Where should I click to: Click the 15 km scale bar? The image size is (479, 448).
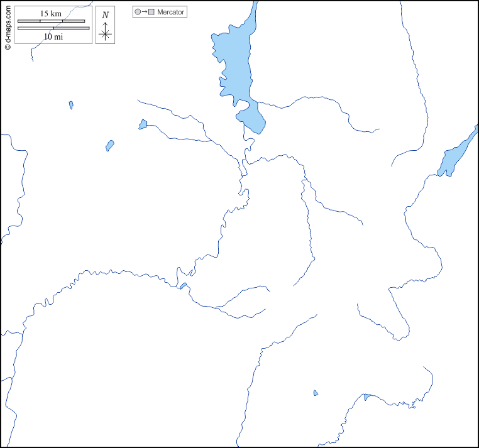coord(51,21)
